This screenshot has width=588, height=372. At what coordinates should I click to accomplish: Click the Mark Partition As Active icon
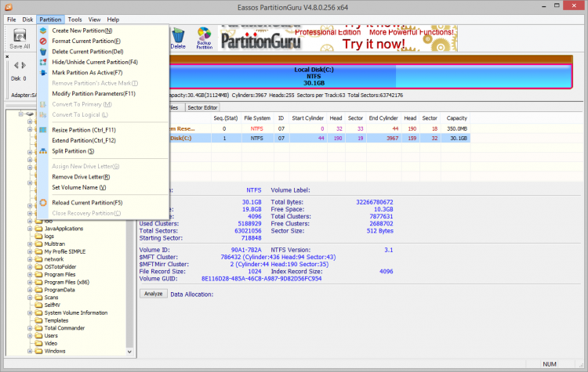point(43,72)
